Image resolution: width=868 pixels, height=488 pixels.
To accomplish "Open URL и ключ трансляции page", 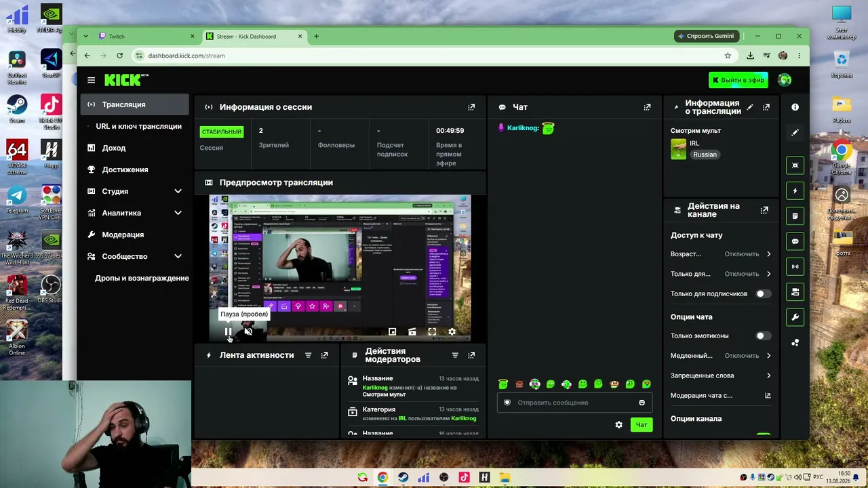I will click(x=134, y=126).
